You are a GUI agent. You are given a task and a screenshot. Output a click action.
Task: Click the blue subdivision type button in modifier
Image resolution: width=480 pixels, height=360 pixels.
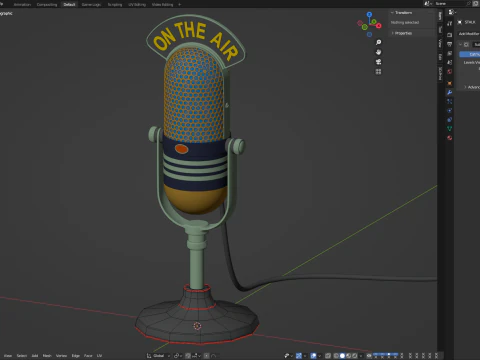click(x=470, y=54)
